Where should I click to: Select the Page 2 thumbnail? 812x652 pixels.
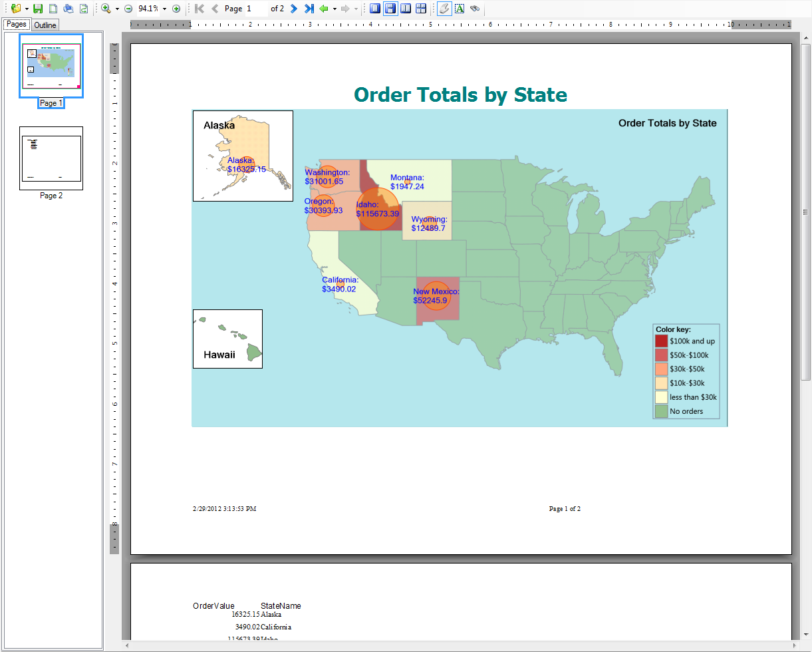pyautogui.click(x=51, y=158)
